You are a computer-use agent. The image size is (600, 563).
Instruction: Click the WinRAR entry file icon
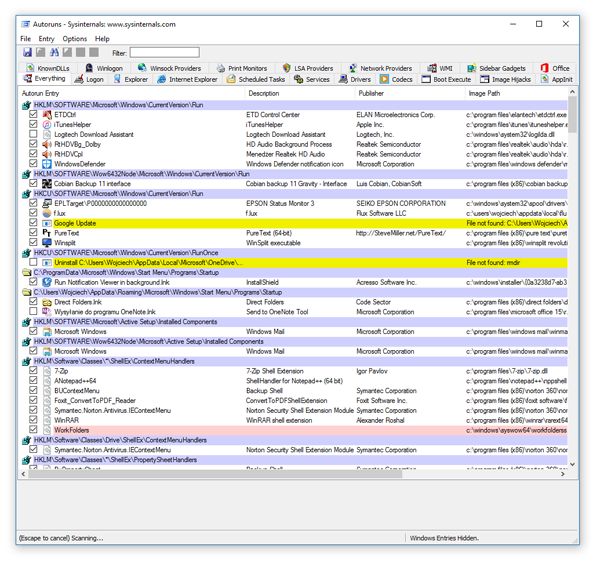pyautogui.click(x=47, y=420)
